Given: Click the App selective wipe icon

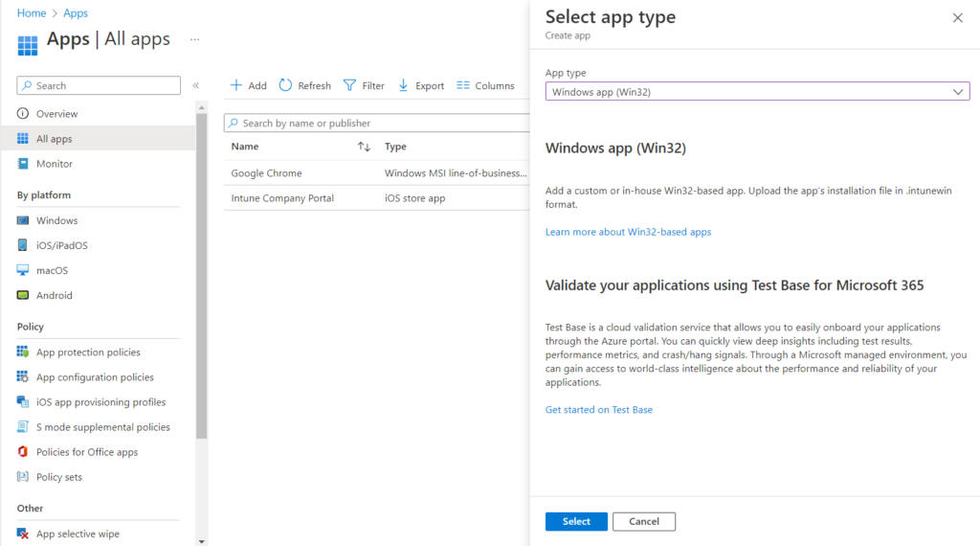Looking at the screenshot, I should point(23,534).
